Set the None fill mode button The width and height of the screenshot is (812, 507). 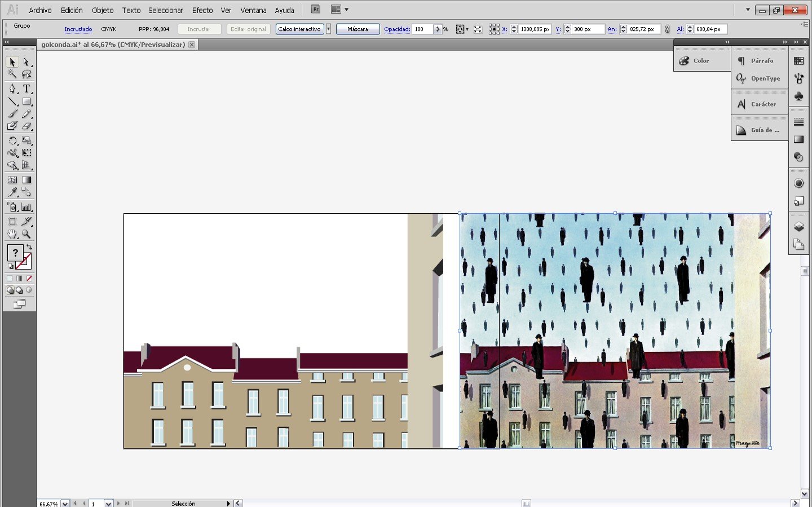(x=29, y=279)
